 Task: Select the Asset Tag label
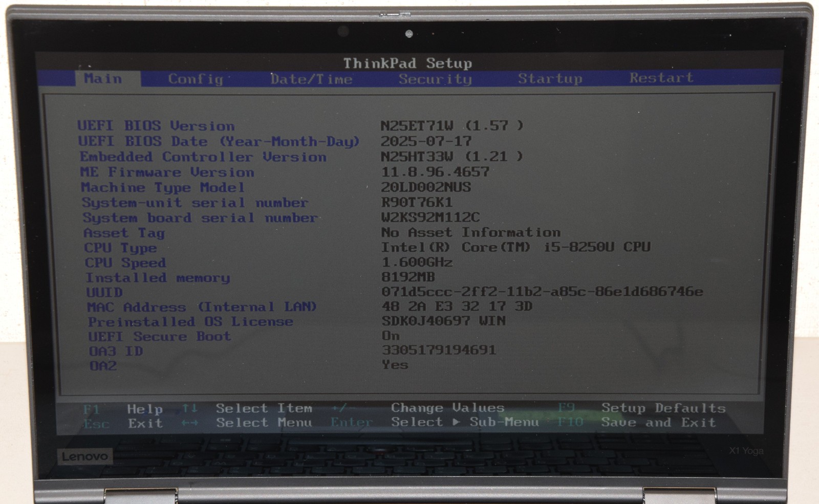(124, 233)
